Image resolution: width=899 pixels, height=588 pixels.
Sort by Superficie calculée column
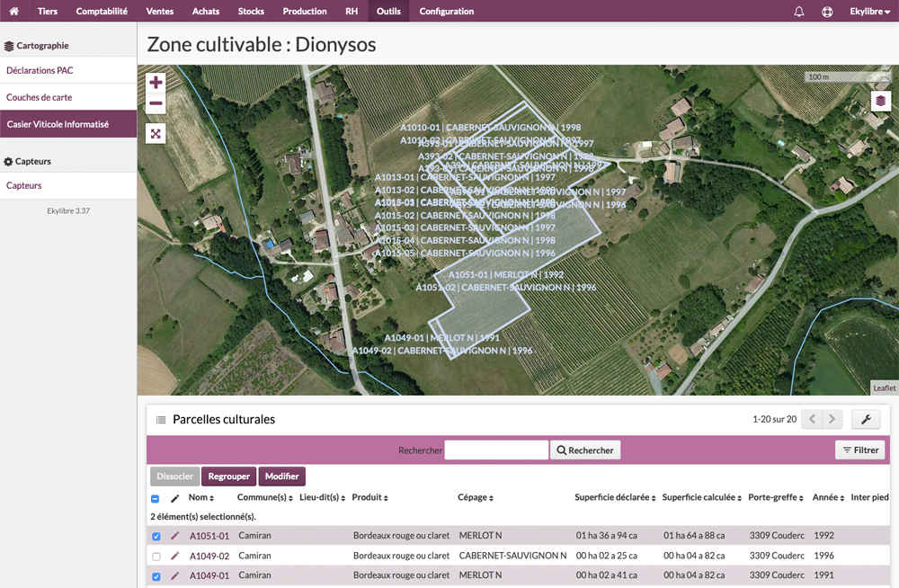[x=702, y=497]
